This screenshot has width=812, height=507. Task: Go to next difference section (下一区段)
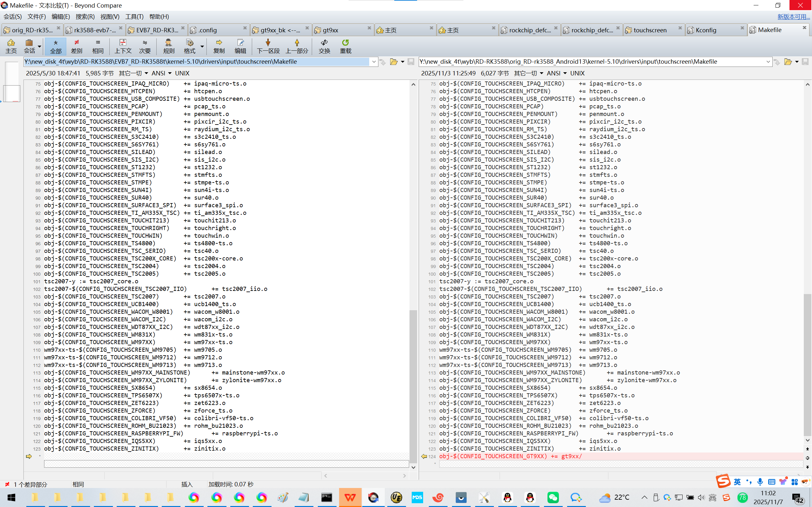point(268,46)
